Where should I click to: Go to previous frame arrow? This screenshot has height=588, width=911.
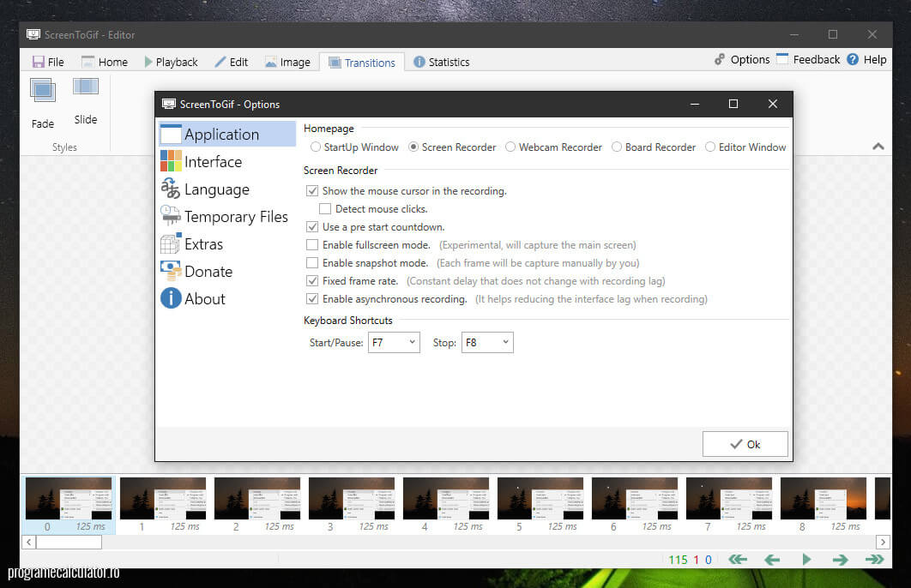772,560
